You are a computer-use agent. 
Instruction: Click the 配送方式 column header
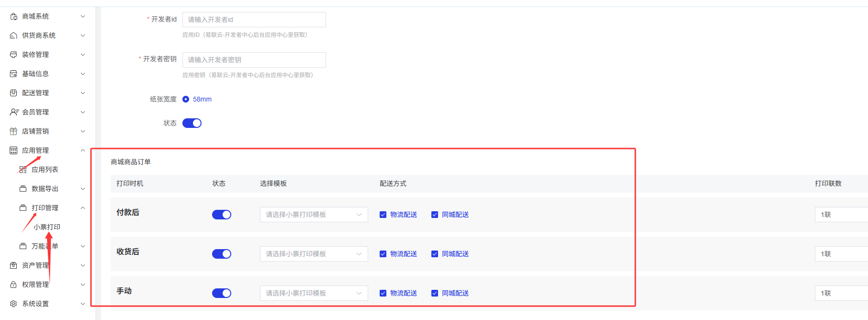[393, 183]
